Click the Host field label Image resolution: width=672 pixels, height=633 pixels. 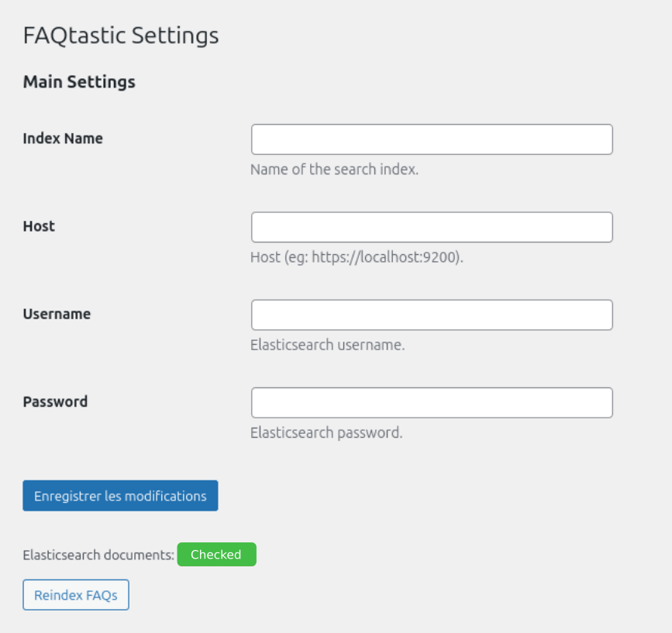(38, 226)
